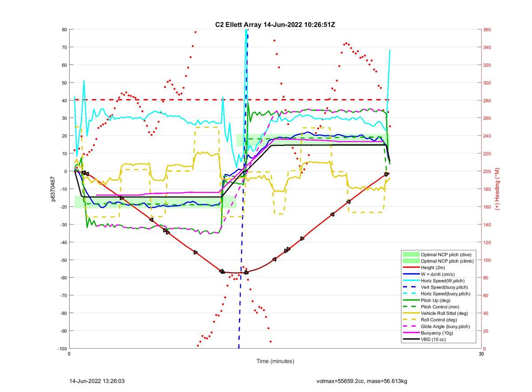The width and height of the screenshot is (532, 392).
Task: Select the red heading tick label 160
Action: [487, 207]
